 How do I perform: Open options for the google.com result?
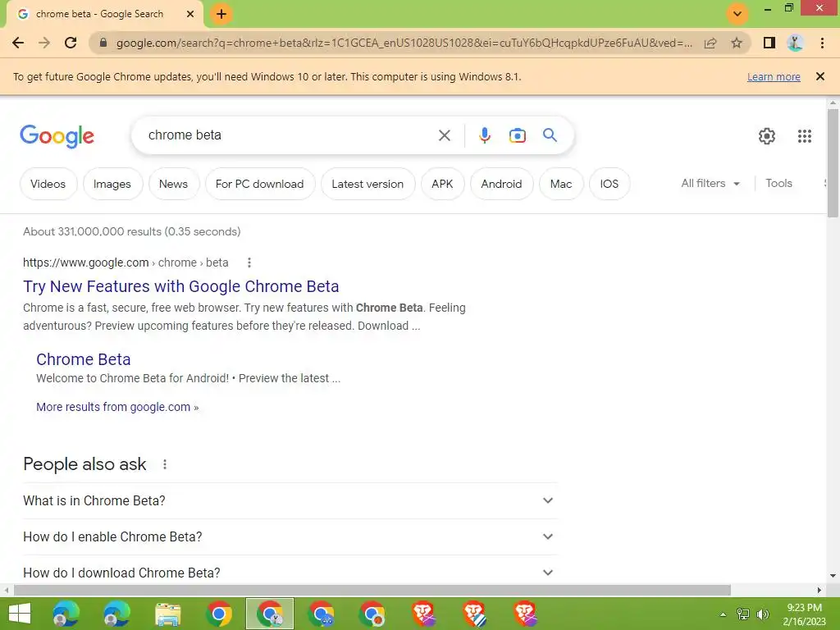[249, 262]
